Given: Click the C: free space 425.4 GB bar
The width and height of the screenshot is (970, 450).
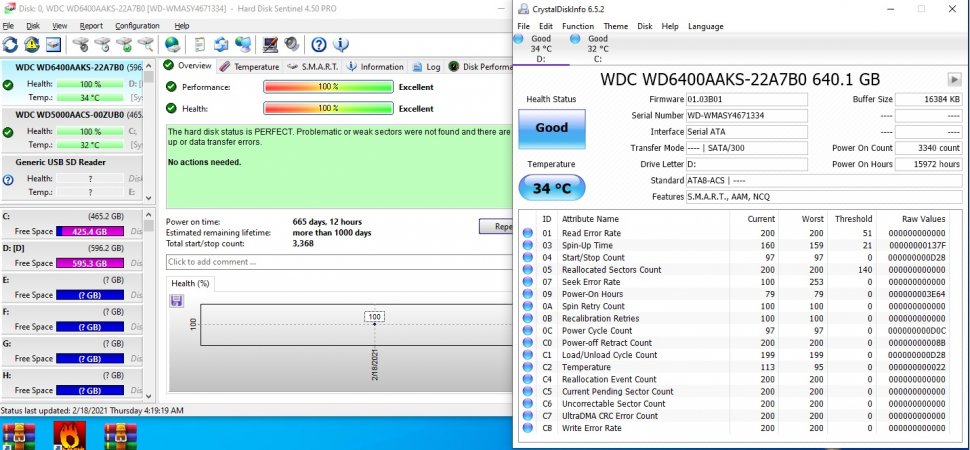Looking at the screenshot, I should click(90, 231).
